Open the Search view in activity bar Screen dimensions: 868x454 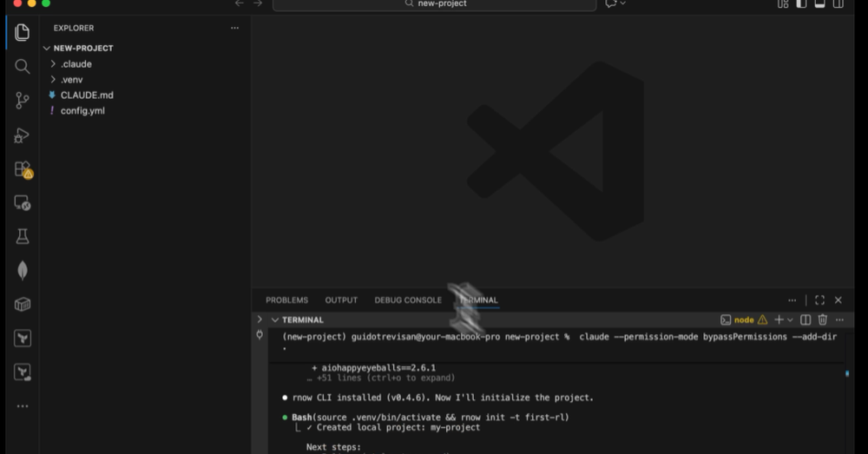pyautogui.click(x=23, y=67)
